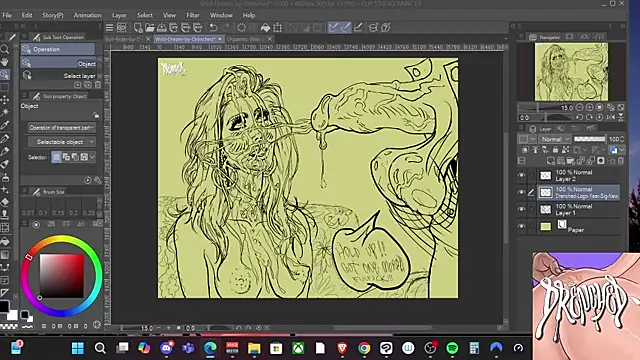Open the File menu
Image resolution: width=640 pixels, height=360 pixels.
click(x=7, y=15)
